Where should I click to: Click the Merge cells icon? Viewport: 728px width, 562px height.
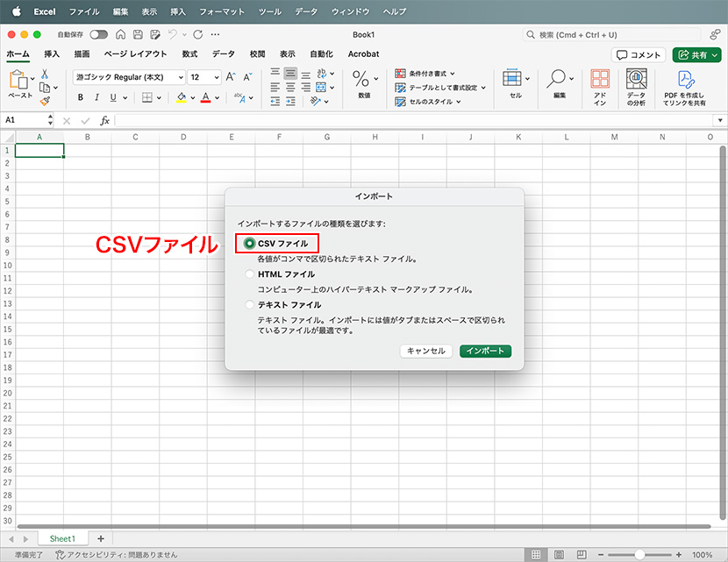coord(321,88)
